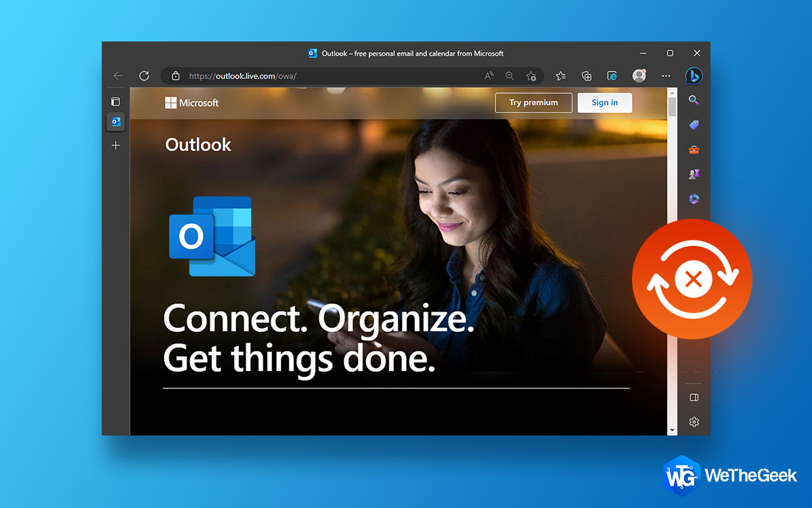Open a new tab with plus
The width and height of the screenshot is (812, 508).
click(x=116, y=145)
